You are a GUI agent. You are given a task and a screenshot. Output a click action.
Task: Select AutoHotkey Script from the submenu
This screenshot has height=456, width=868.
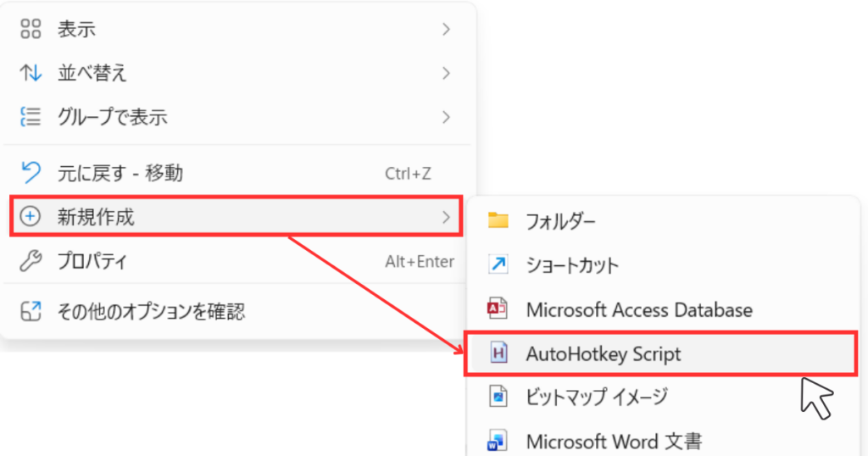603,353
